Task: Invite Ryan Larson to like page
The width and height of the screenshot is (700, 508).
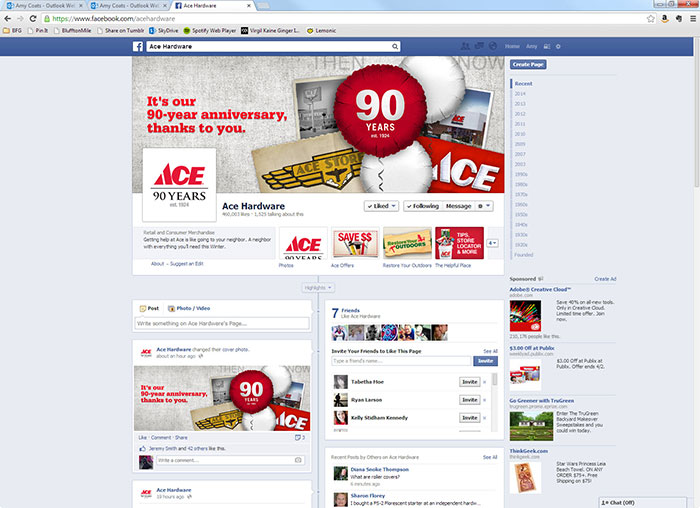Action: click(470, 400)
